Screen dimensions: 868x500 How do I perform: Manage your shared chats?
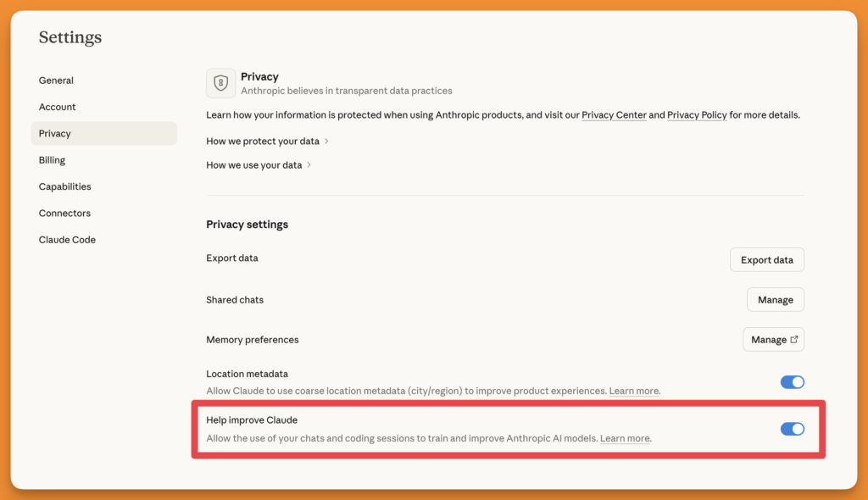pos(775,299)
